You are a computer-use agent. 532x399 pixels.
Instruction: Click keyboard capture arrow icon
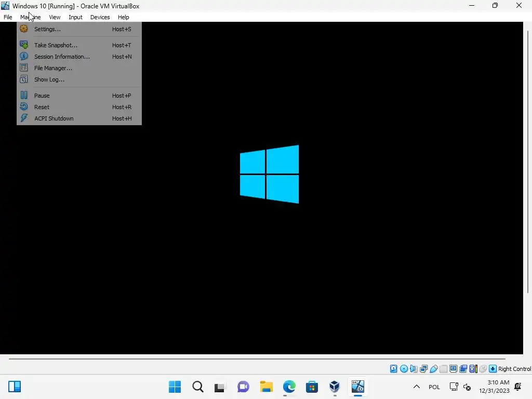(x=493, y=369)
